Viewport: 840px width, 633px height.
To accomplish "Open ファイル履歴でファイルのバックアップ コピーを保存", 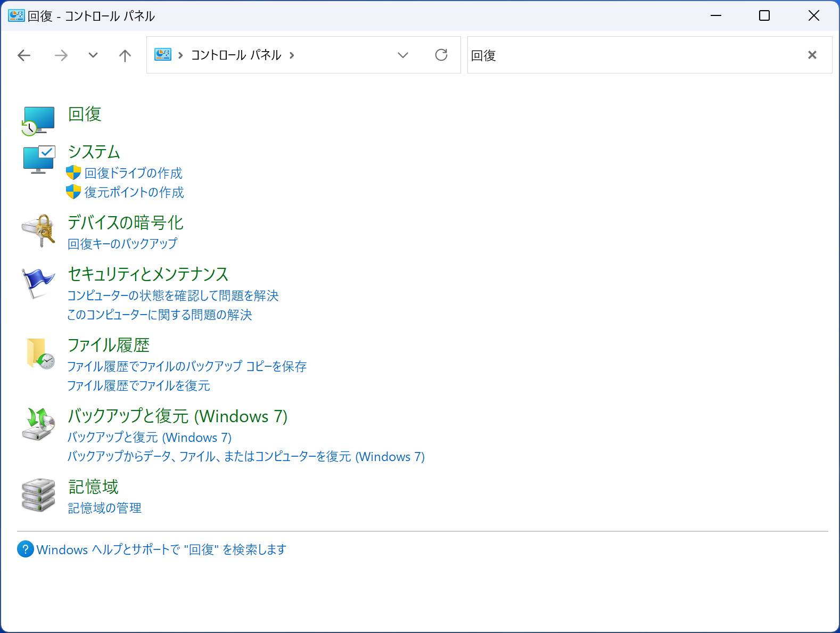I will 187,366.
